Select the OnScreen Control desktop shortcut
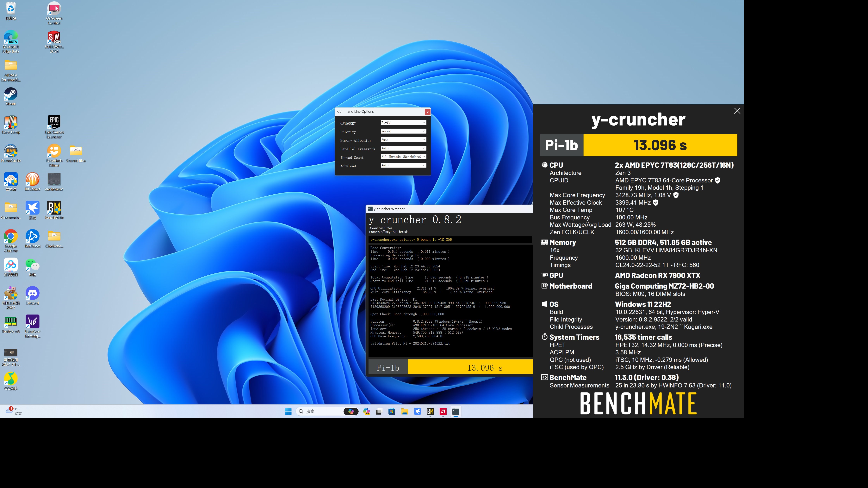This screenshot has width=868, height=488. [x=54, y=13]
